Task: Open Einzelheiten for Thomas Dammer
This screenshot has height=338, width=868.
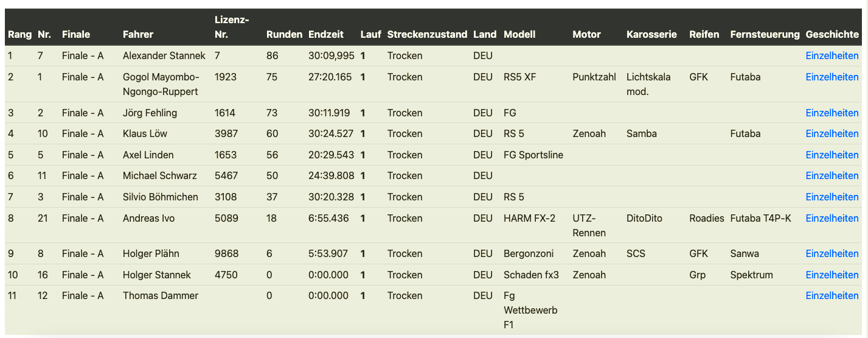Action: (832, 296)
